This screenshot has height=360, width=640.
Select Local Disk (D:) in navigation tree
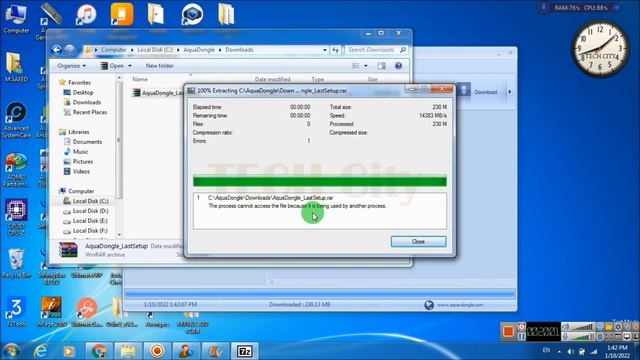pyautogui.click(x=90, y=211)
